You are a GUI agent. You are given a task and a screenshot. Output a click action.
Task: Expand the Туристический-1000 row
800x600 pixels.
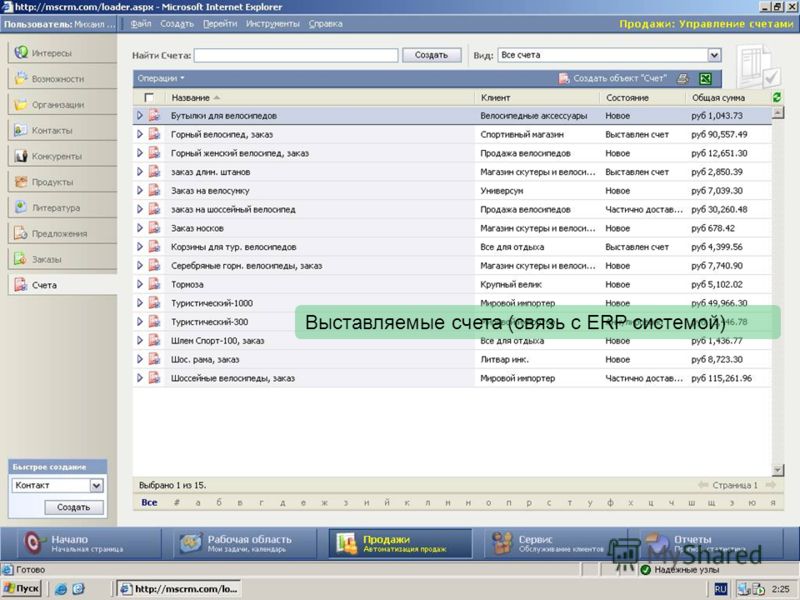(140, 303)
